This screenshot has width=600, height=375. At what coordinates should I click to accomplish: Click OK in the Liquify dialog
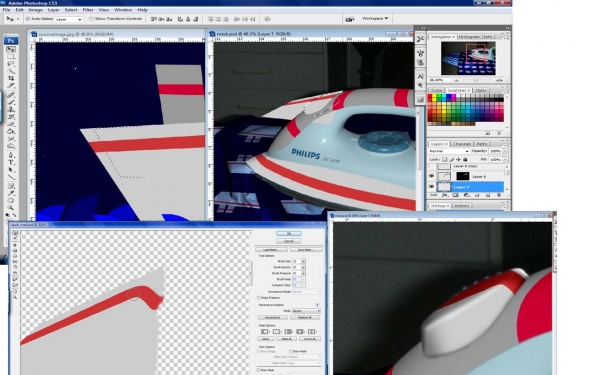point(289,233)
